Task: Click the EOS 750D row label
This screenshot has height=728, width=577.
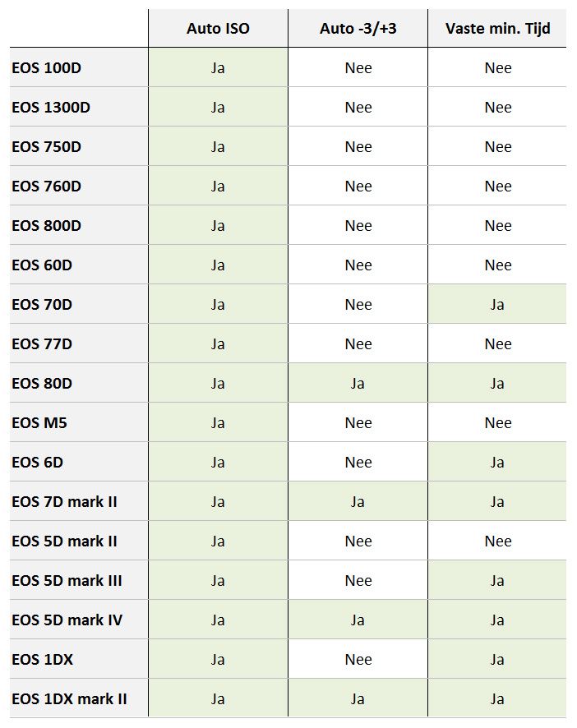Action: click(47, 147)
